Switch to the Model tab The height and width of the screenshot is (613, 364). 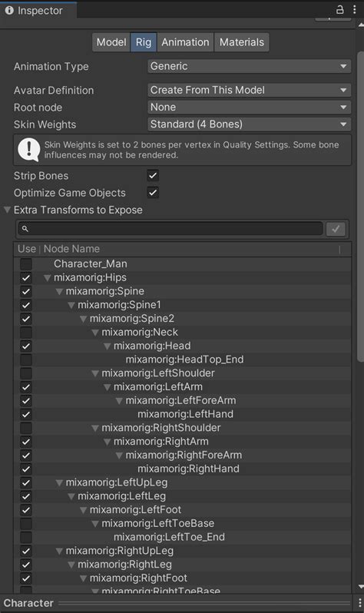[111, 42]
